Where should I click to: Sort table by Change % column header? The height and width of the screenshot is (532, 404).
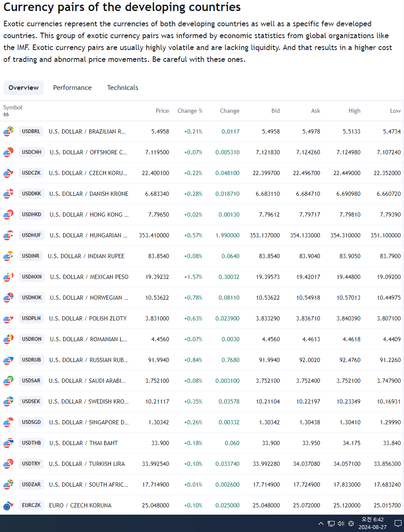coord(190,111)
